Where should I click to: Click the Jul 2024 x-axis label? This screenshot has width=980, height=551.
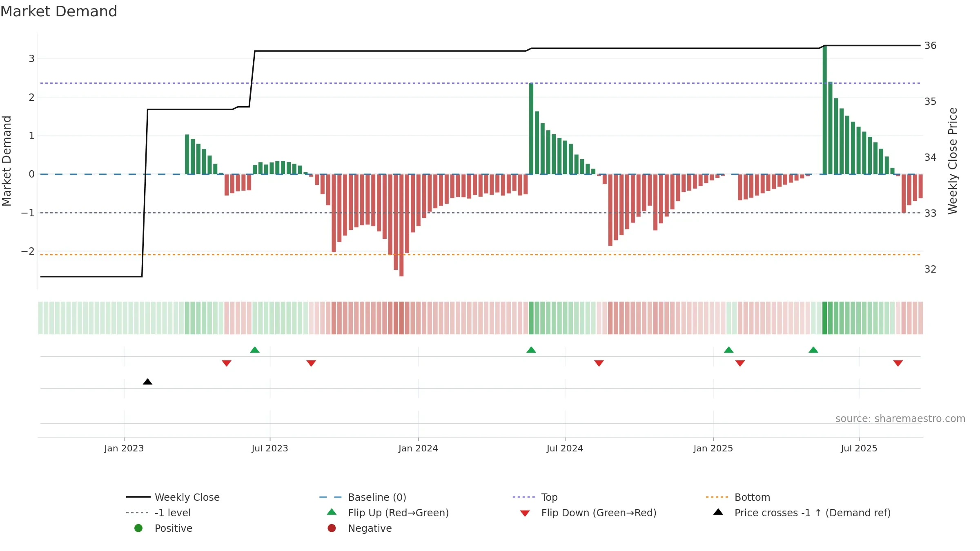click(565, 448)
